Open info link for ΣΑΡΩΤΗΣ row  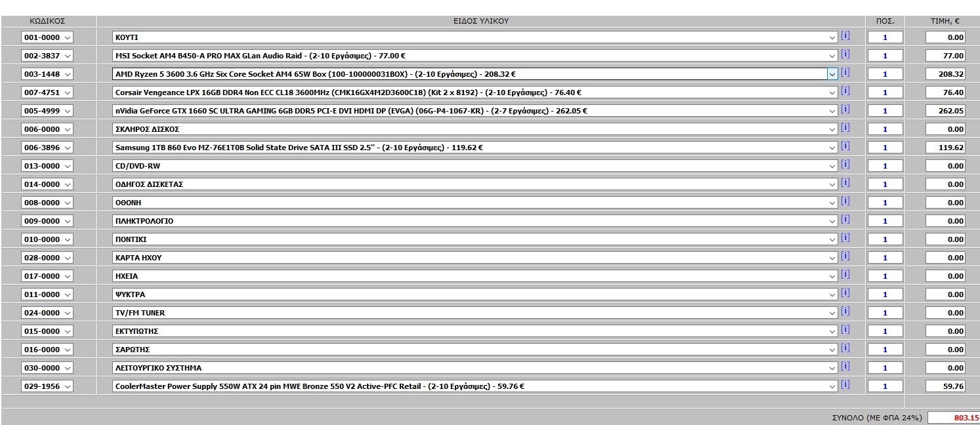(845, 348)
